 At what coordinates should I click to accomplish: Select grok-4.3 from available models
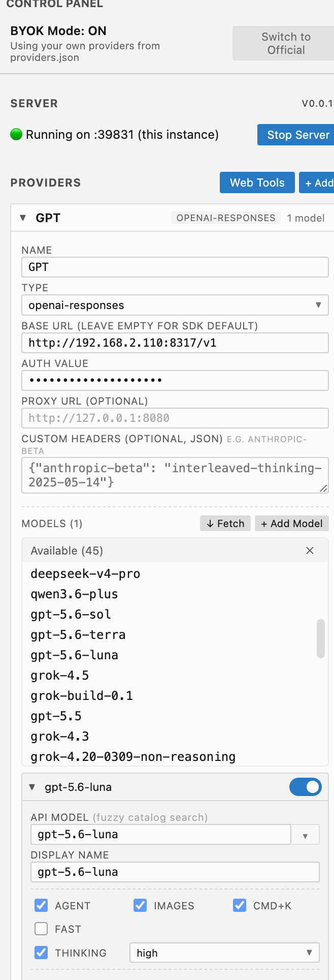point(175,737)
